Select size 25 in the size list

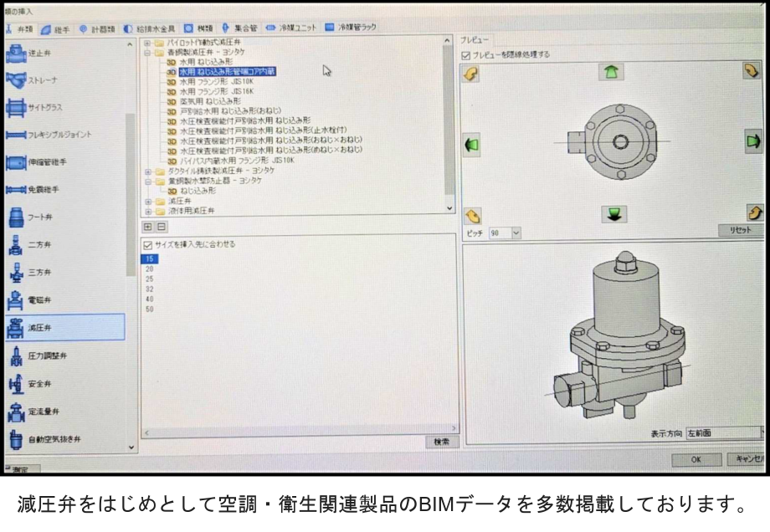click(x=150, y=279)
